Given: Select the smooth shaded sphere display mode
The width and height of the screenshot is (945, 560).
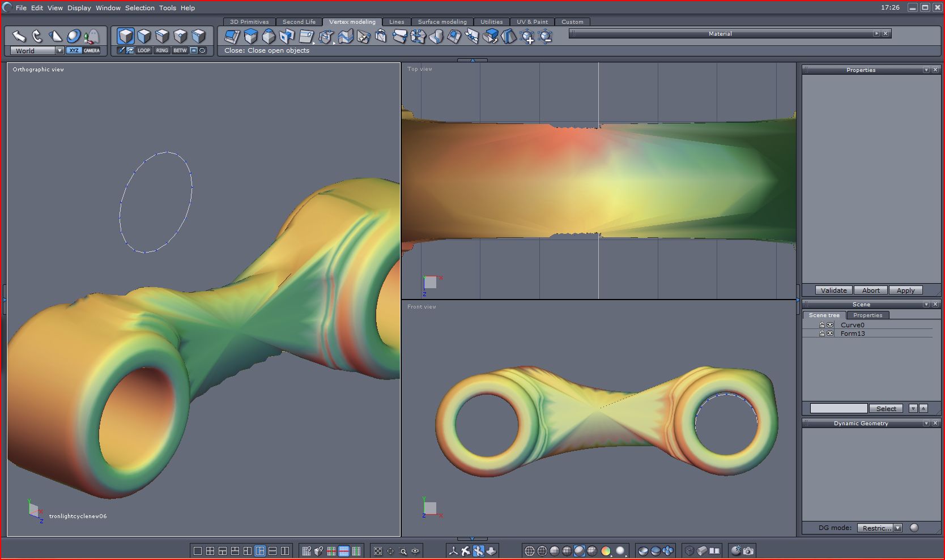Looking at the screenshot, I should tap(580, 551).
